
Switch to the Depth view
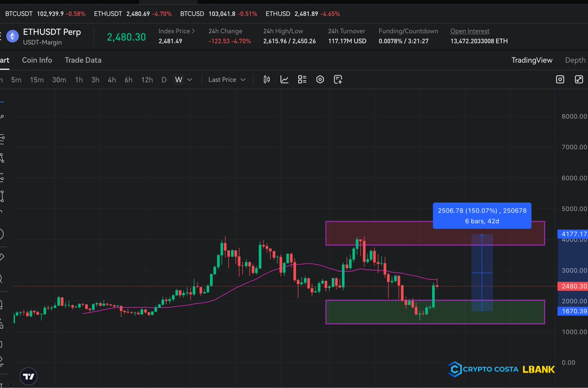pos(575,60)
